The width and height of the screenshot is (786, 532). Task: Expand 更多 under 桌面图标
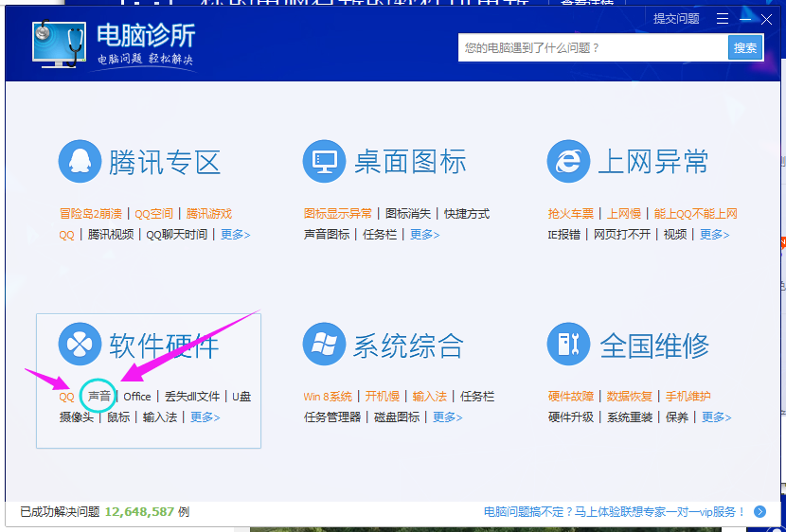(424, 235)
